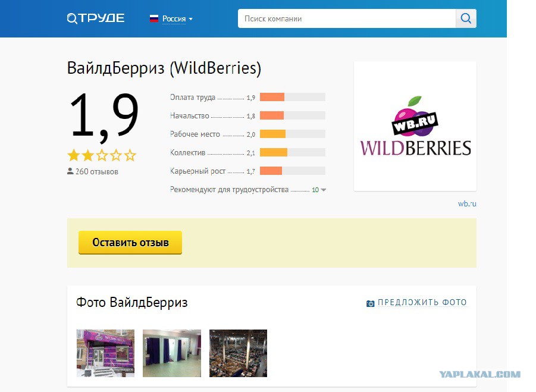Click the Начальство rating bar
This screenshot has width=536, height=392.
click(292, 115)
